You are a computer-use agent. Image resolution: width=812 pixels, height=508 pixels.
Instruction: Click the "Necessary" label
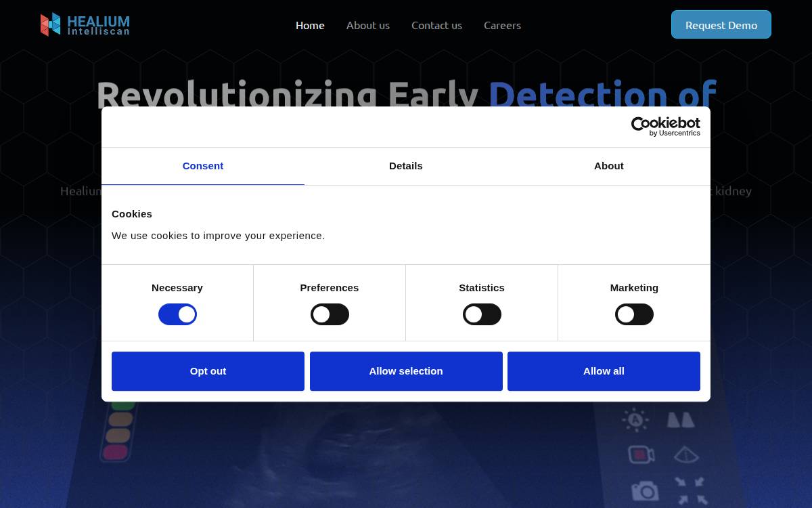177,288
